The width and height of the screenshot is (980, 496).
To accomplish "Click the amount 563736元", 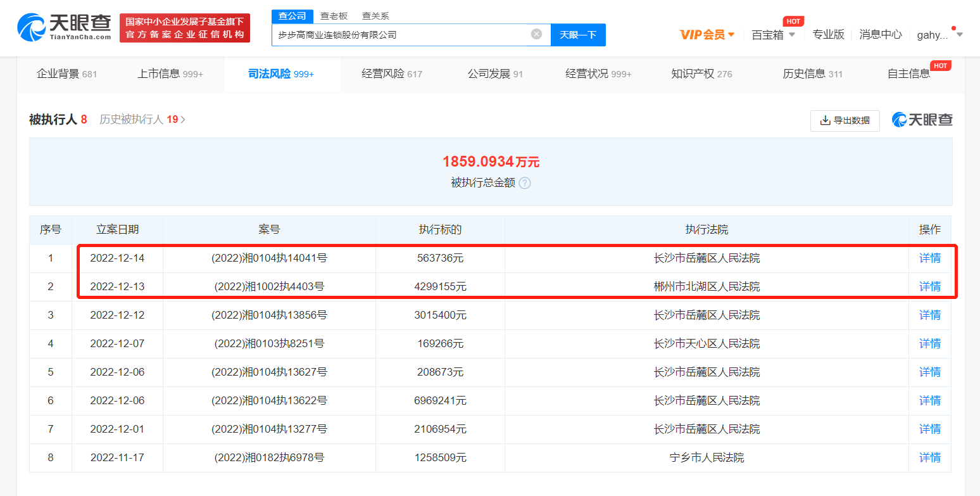I will point(440,258).
